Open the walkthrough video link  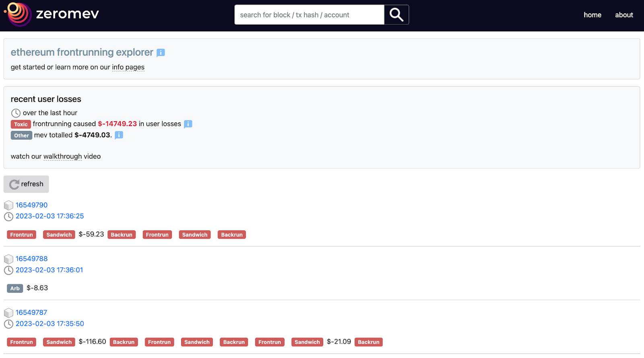pos(62,156)
